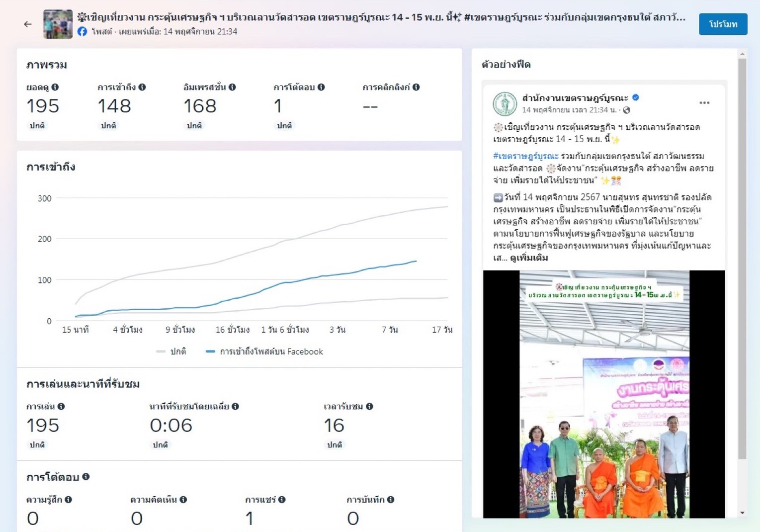Image resolution: width=760 pixels, height=532 pixels.
Task: Click the info icon beside นาทีที่รับชมโดยเฉลี่ย
Action: pyautogui.click(x=235, y=406)
